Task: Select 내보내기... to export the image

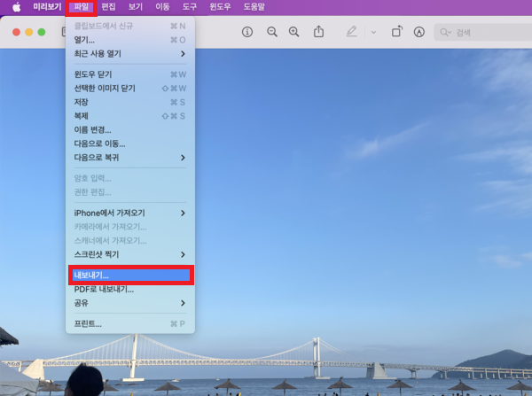Action: coord(131,276)
